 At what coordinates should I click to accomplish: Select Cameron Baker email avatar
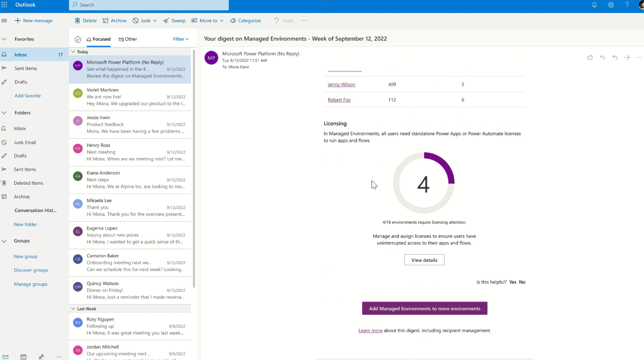(78, 259)
